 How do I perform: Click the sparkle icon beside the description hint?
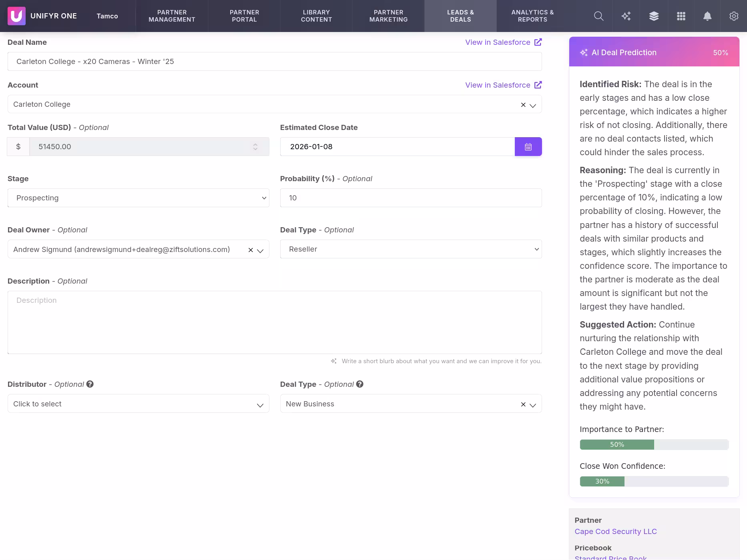[333, 361]
